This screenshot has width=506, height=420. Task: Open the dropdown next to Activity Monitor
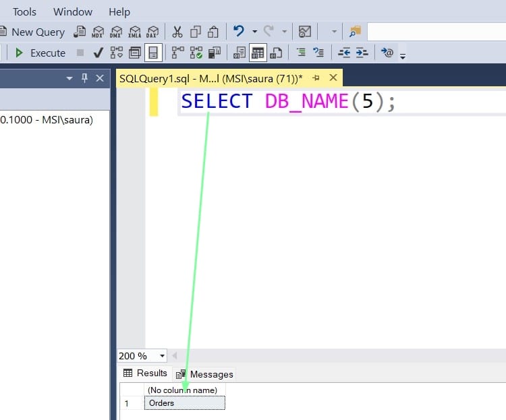click(x=335, y=32)
